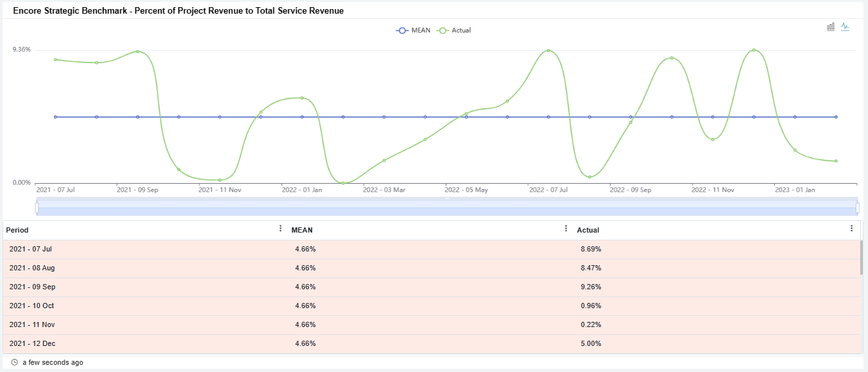Sort table by the Period column header
The height and width of the screenshot is (372, 868).
click(x=18, y=230)
